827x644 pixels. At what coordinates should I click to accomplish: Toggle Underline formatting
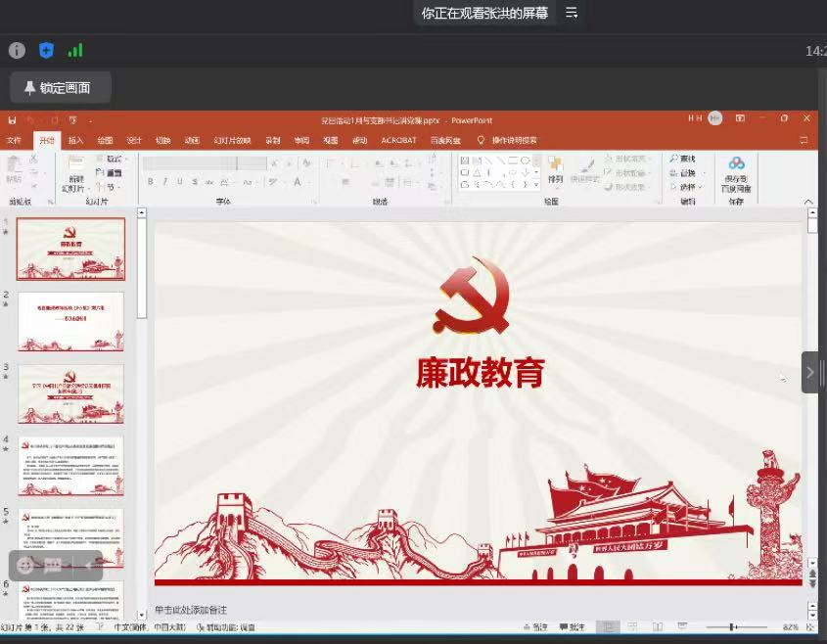180,182
